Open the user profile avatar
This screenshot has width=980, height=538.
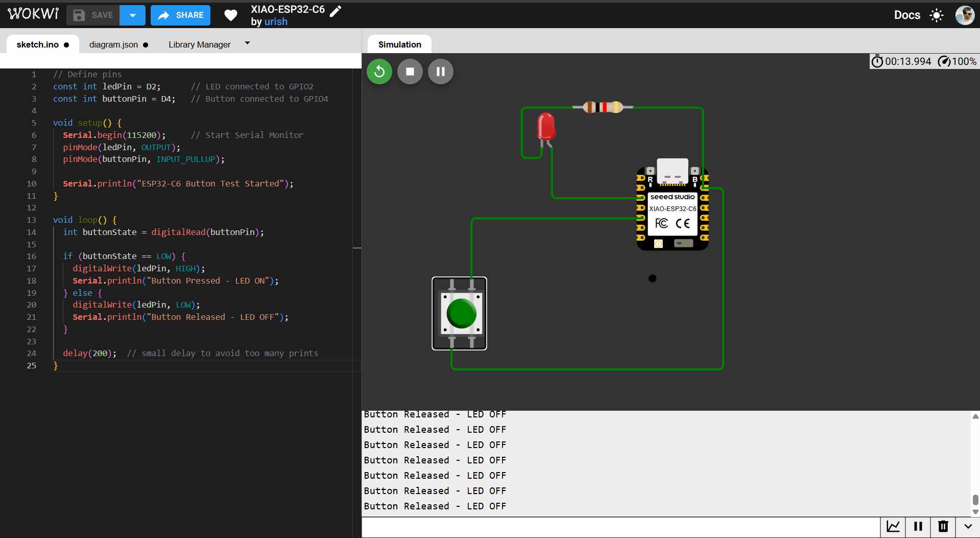point(965,15)
